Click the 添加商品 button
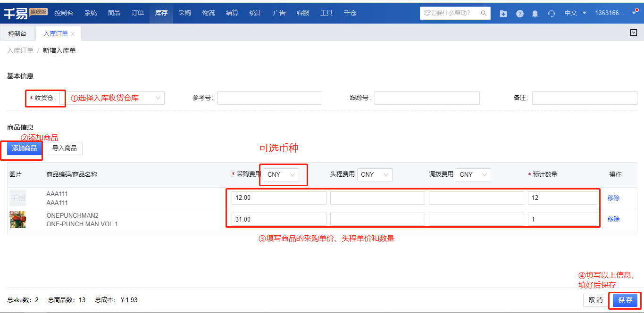The image size is (644, 313). pos(25,148)
